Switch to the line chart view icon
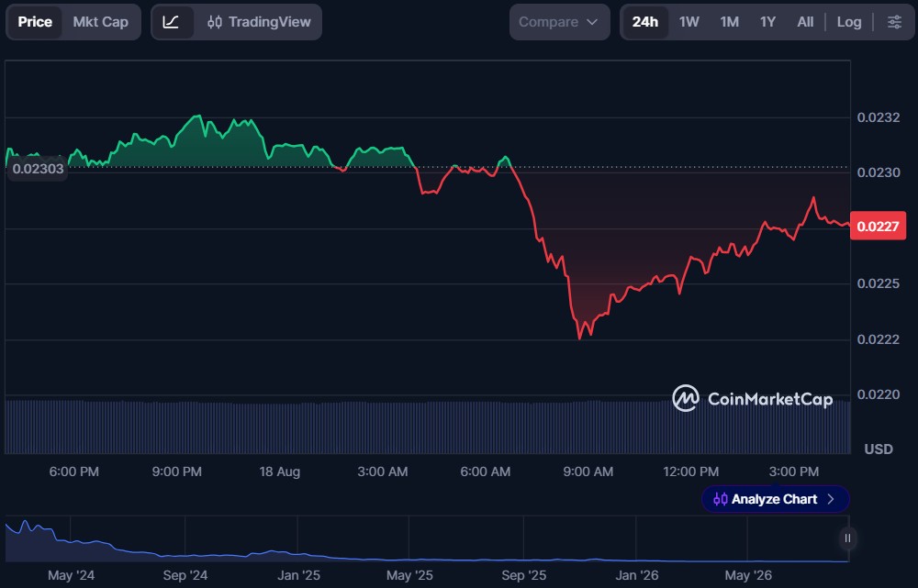This screenshot has width=918, height=588. [x=172, y=22]
